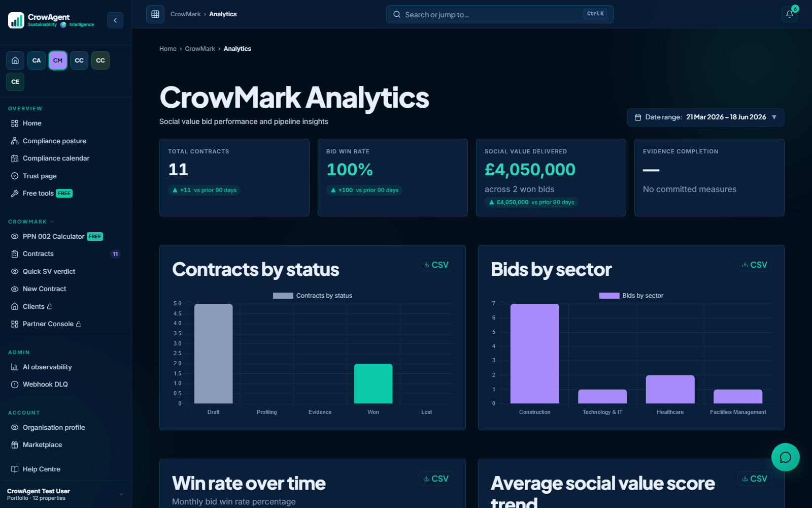The image size is (812, 508).
Task: Open locked Clients page
Action: coord(65,306)
